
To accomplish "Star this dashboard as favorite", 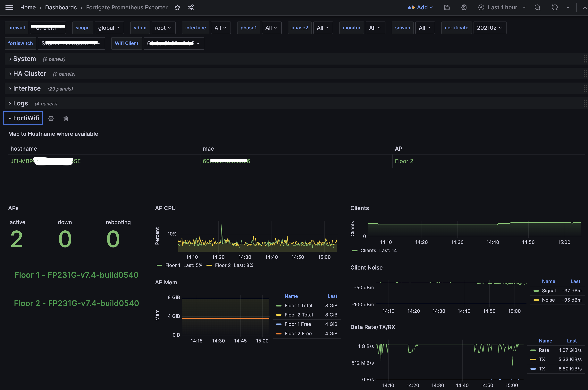I will 177,7.
